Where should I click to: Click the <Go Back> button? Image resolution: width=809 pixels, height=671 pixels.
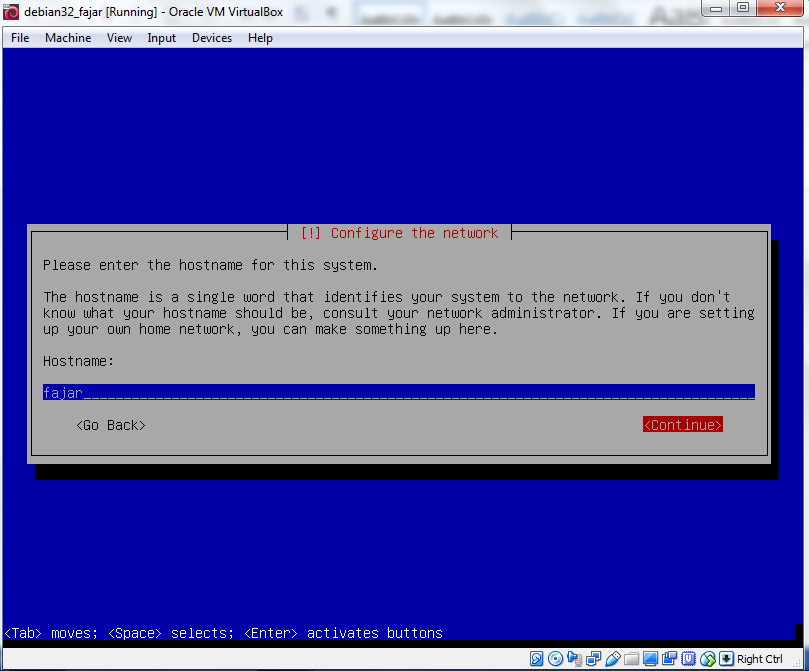(x=111, y=425)
